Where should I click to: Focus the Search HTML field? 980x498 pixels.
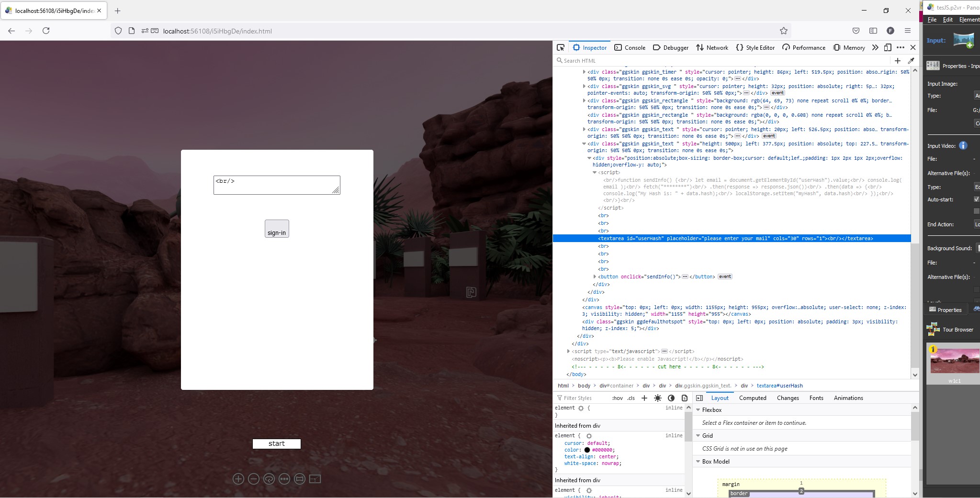(722, 61)
